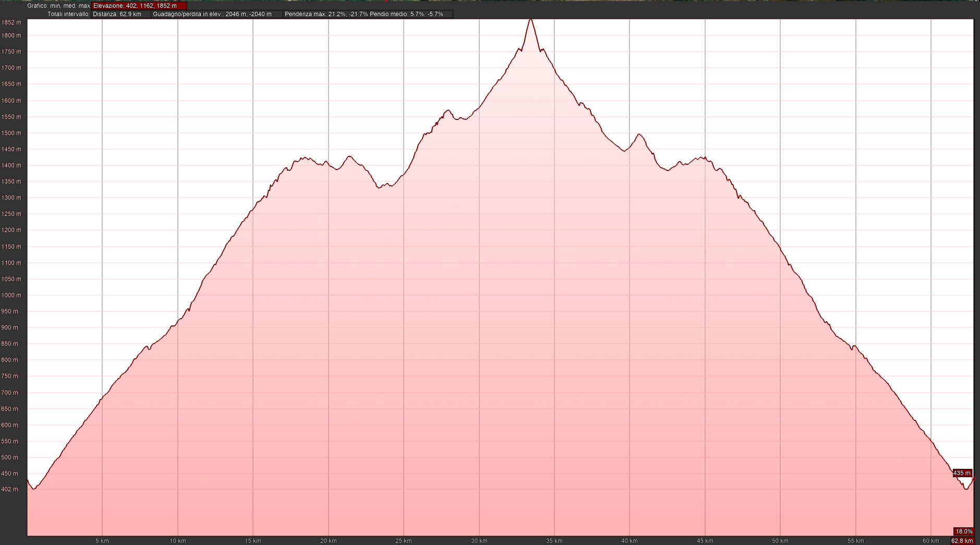Click the 1852 m label on elevation axis

pos(11,22)
